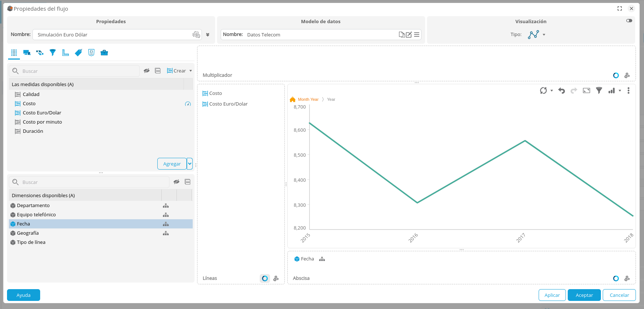
Task: Switch to the CSS style tab
Action: point(91,53)
